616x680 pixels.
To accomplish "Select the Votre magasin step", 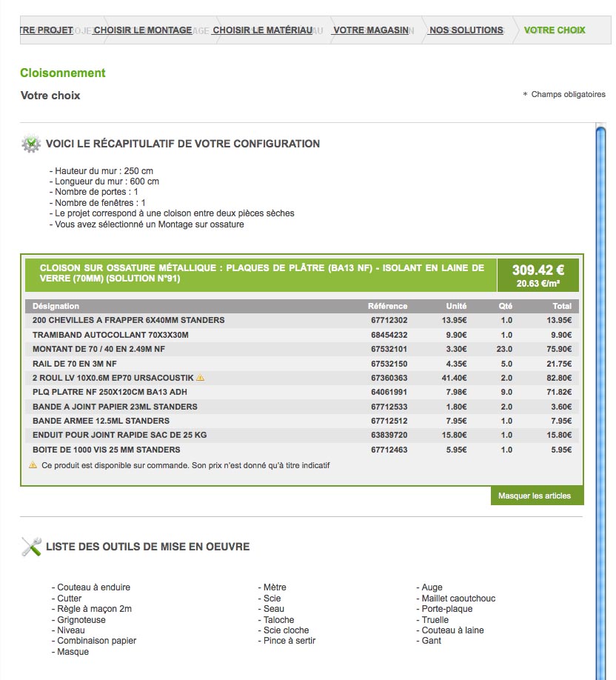I will [371, 30].
